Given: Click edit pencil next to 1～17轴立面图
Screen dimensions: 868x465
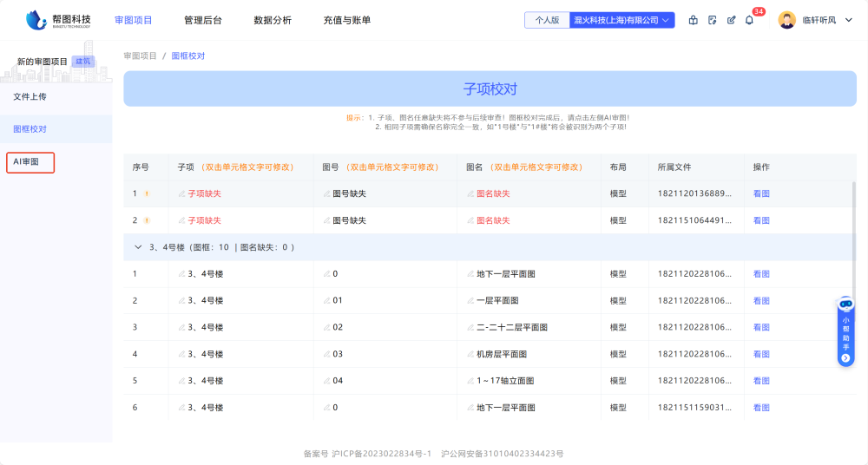Looking at the screenshot, I should point(470,381).
